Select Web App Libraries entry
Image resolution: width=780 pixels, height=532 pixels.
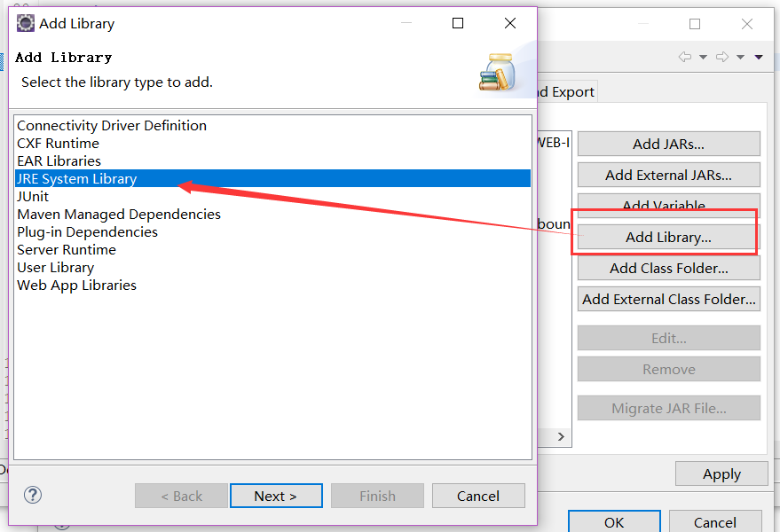tap(76, 285)
